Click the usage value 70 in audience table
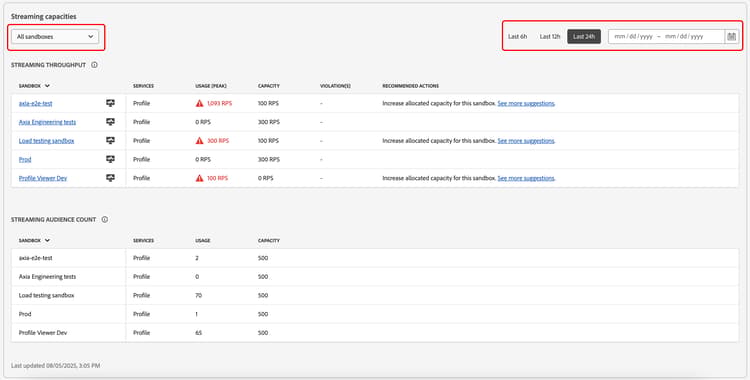Image resolution: width=750 pixels, height=380 pixels. (199, 295)
